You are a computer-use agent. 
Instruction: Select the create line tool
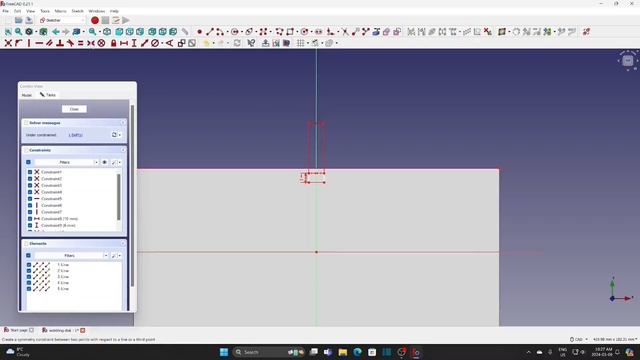(210, 31)
